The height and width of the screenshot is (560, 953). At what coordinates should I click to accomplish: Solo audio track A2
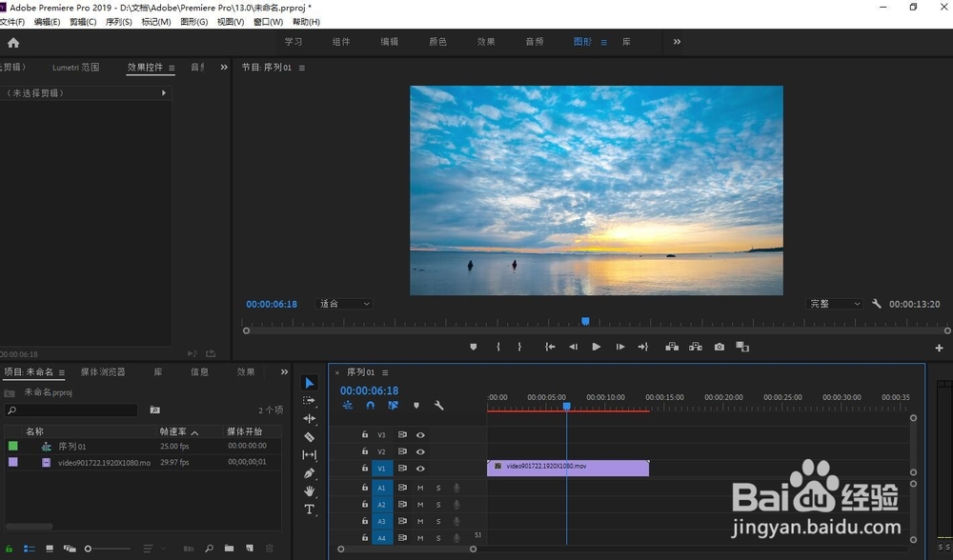pos(438,505)
